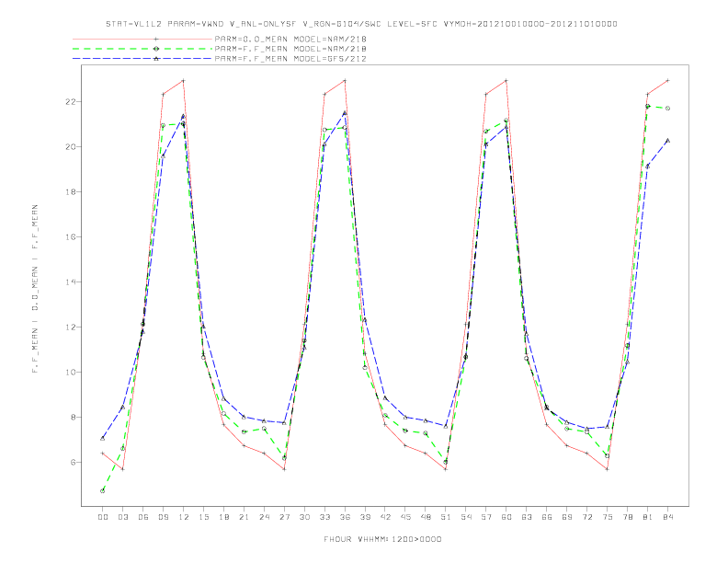Click x-axis tick label 12
Screen dimensions: 728x563
(184, 517)
